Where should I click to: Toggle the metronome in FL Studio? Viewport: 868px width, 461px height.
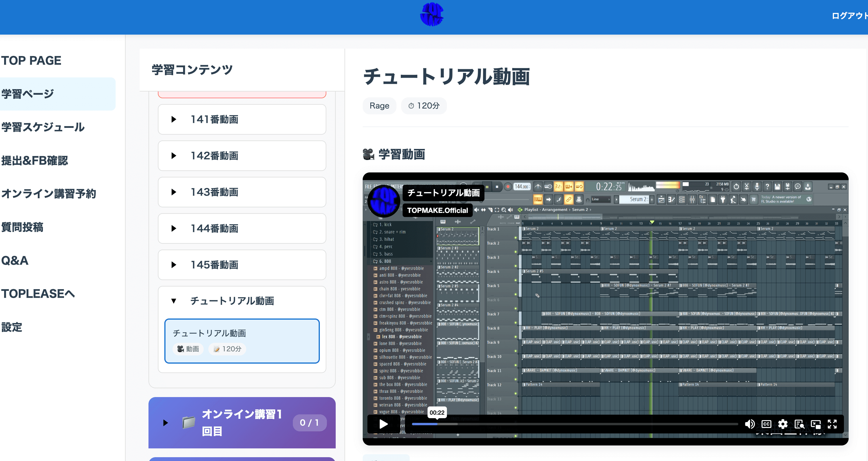tap(538, 187)
